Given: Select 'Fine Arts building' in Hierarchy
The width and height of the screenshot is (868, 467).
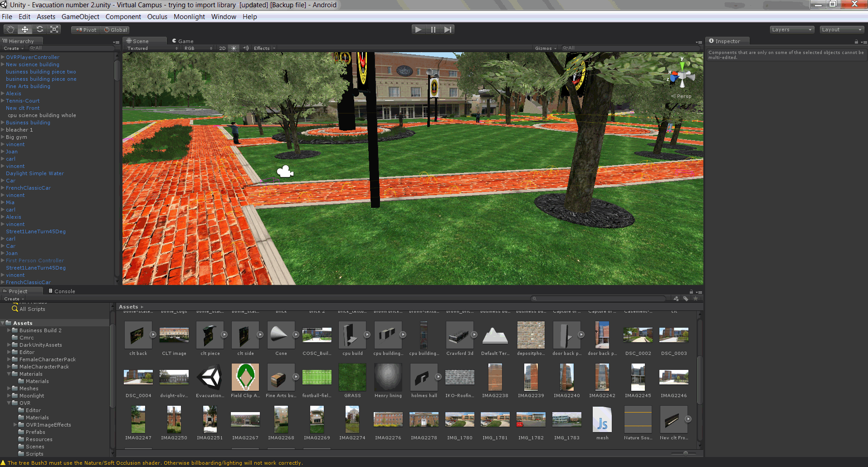Looking at the screenshot, I should point(28,86).
